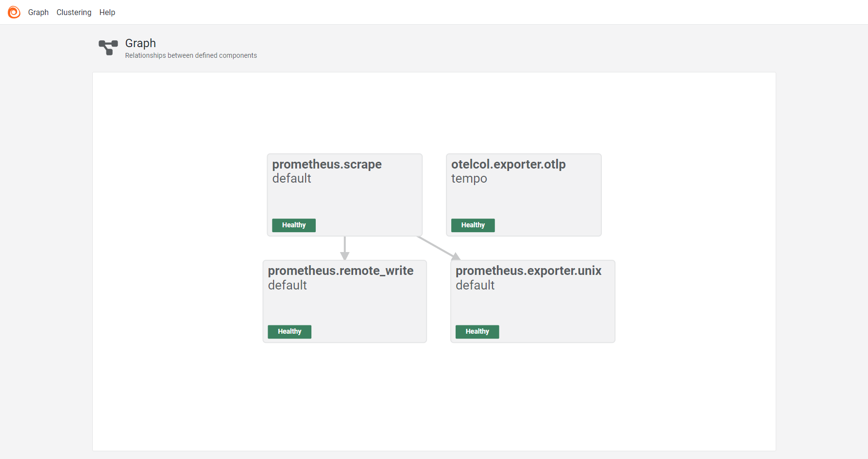
Task: Click the graph diagram icon beside the page title
Action: [x=108, y=48]
